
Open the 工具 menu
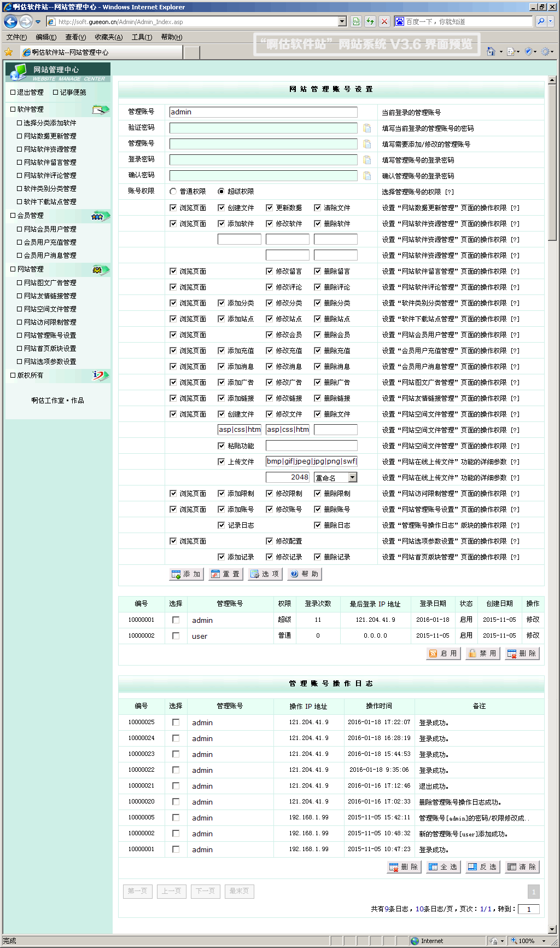142,37
